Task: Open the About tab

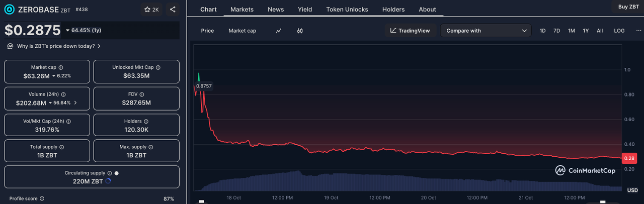Action: coord(427,9)
